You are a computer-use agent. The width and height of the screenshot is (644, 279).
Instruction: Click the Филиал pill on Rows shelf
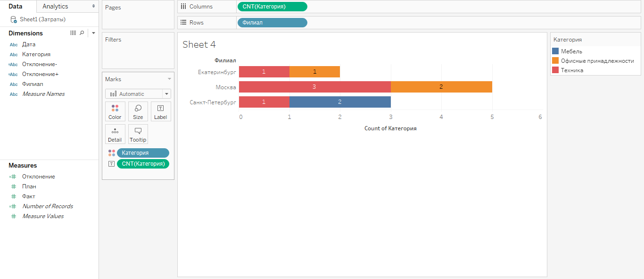[x=272, y=23]
